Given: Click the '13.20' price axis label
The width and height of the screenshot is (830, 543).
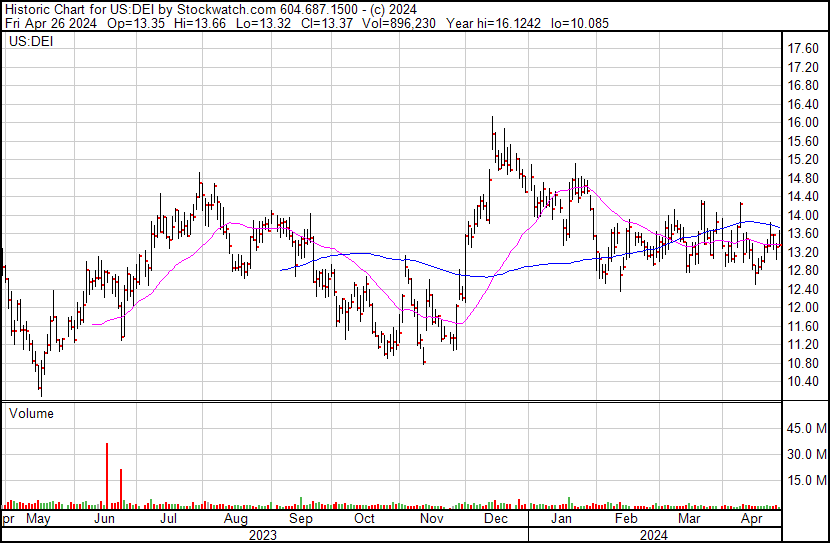Looking at the screenshot, I should (802, 252).
